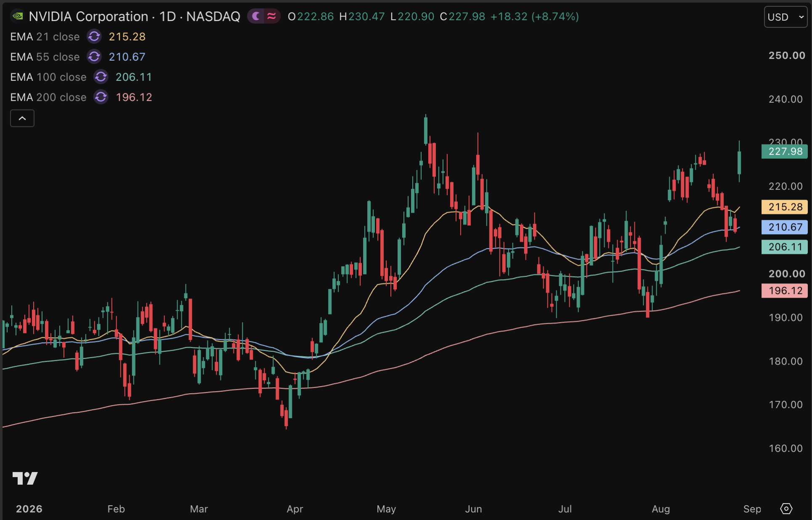Click the close price value 227.98 in the header

coord(467,16)
